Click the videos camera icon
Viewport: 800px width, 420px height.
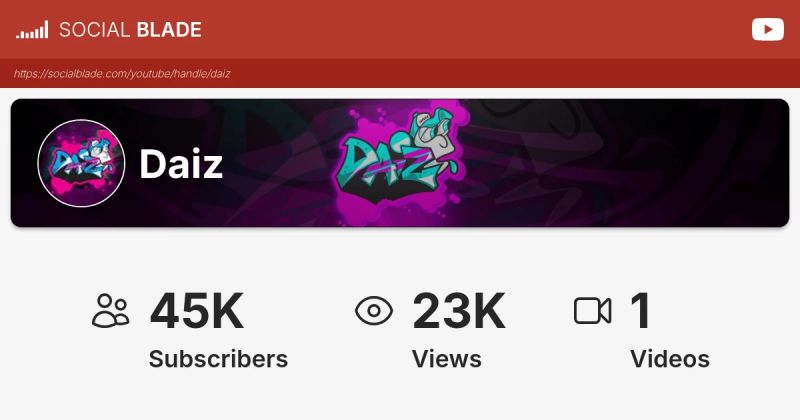(592, 311)
